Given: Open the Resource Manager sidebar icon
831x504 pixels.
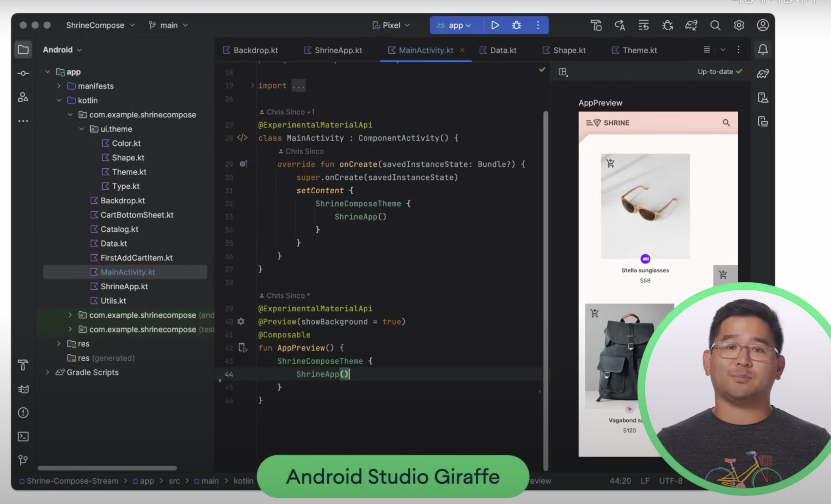Looking at the screenshot, I should pos(23,97).
